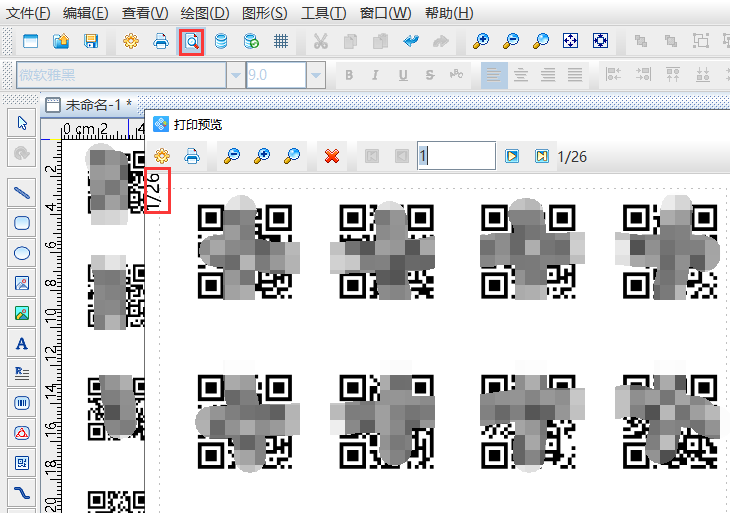Screen dimensions: 730x513
Task: Click the 微软雅黑 font name field
Action: [122, 75]
